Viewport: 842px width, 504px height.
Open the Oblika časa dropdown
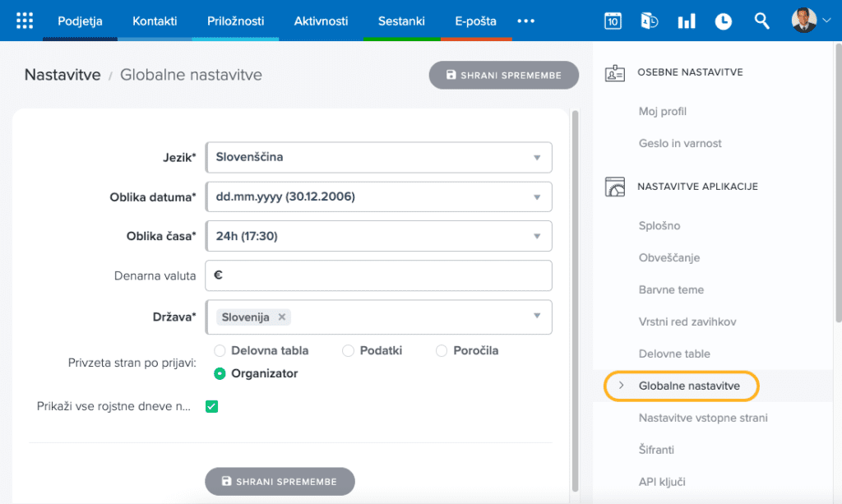click(x=378, y=237)
